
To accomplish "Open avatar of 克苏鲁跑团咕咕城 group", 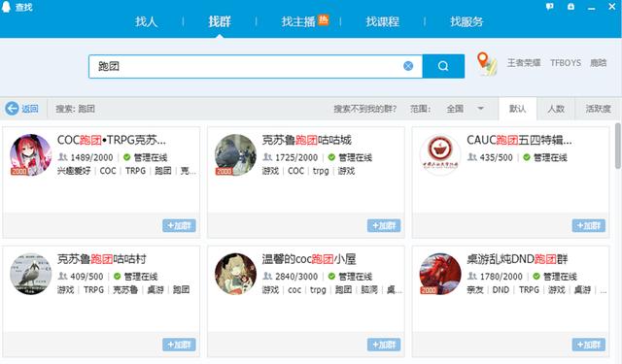I will click(x=235, y=155).
